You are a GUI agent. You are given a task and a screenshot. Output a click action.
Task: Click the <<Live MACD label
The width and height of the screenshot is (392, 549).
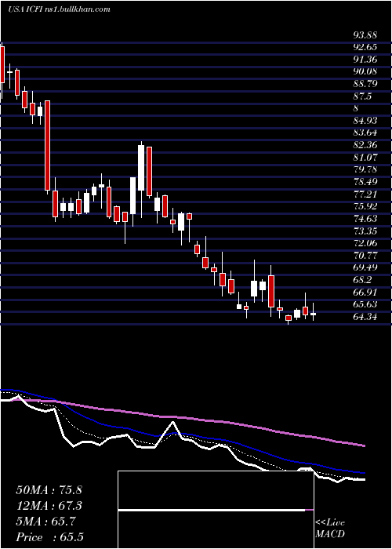pyautogui.click(x=330, y=529)
